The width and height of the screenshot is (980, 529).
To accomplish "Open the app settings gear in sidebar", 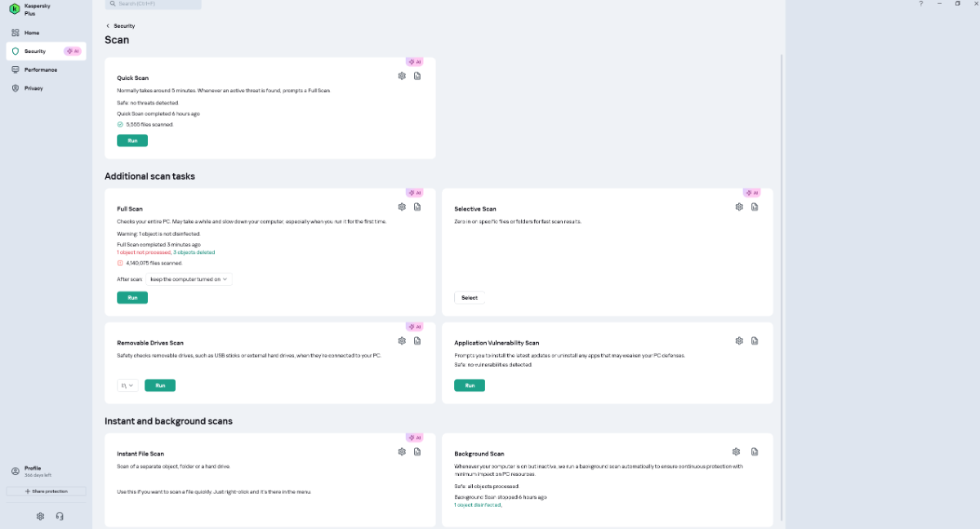I will tap(40, 516).
